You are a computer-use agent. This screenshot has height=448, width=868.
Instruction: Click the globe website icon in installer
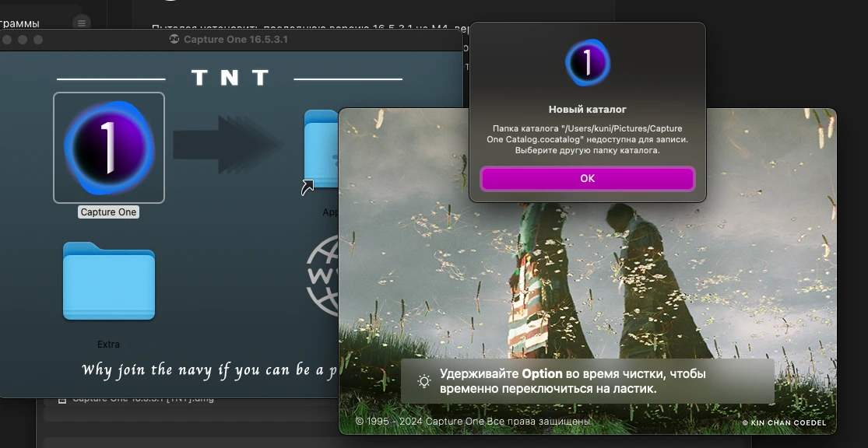(323, 275)
